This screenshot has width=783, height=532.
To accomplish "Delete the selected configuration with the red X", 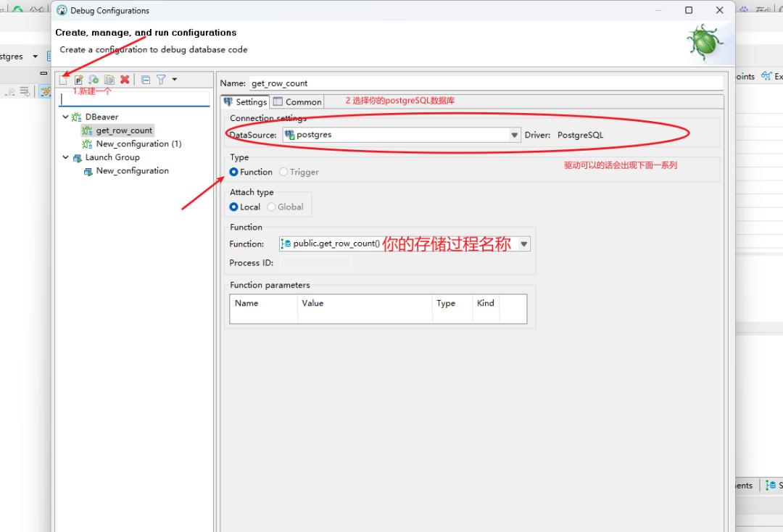I will tap(124, 80).
